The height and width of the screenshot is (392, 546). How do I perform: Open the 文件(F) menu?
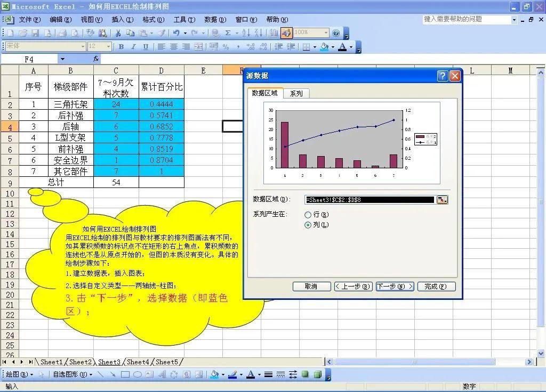click(x=30, y=20)
